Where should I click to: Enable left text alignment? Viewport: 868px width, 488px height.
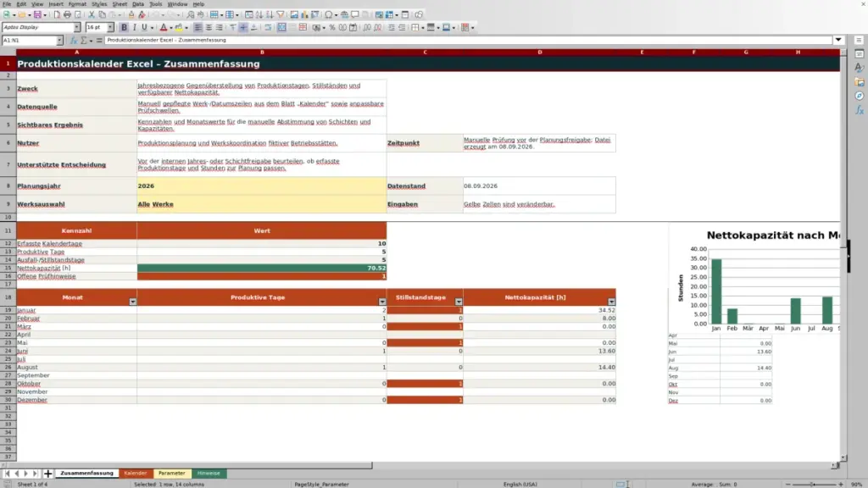pyautogui.click(x=198, y=28)
